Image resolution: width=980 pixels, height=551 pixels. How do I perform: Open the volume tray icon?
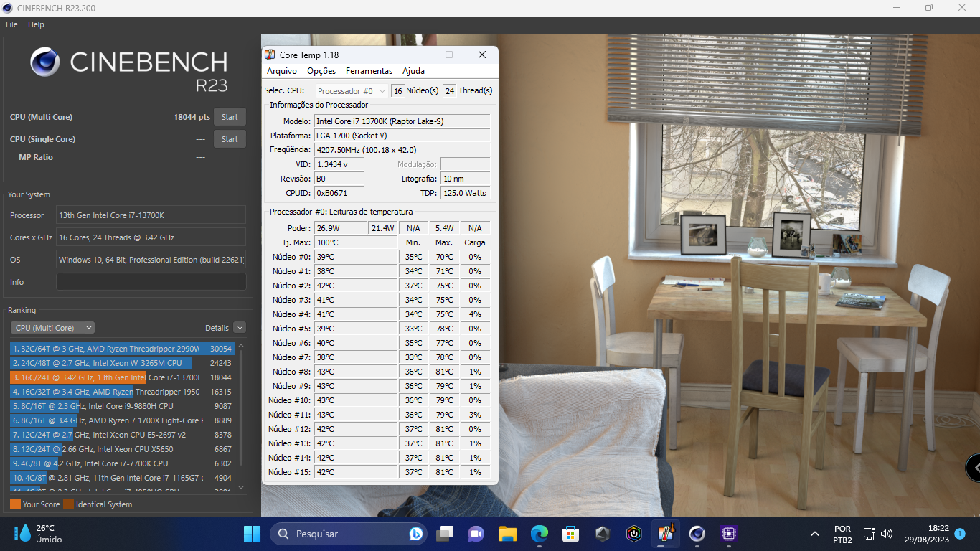(887, 534)
